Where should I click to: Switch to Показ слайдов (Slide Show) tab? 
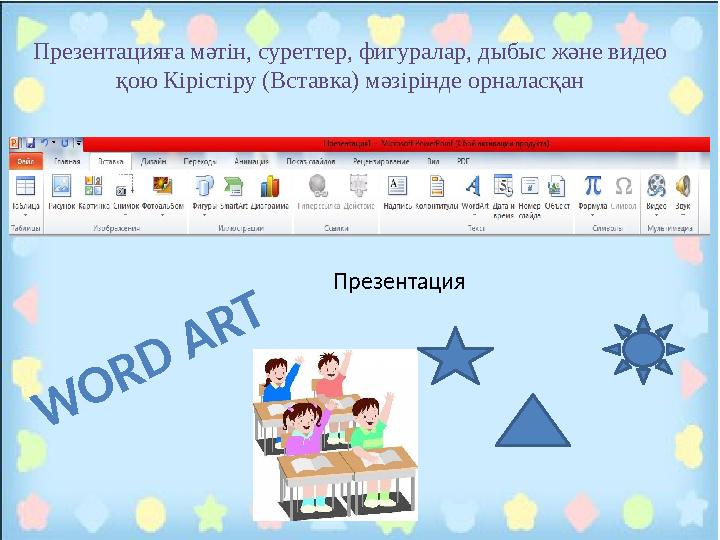click(x=311, y=162)
